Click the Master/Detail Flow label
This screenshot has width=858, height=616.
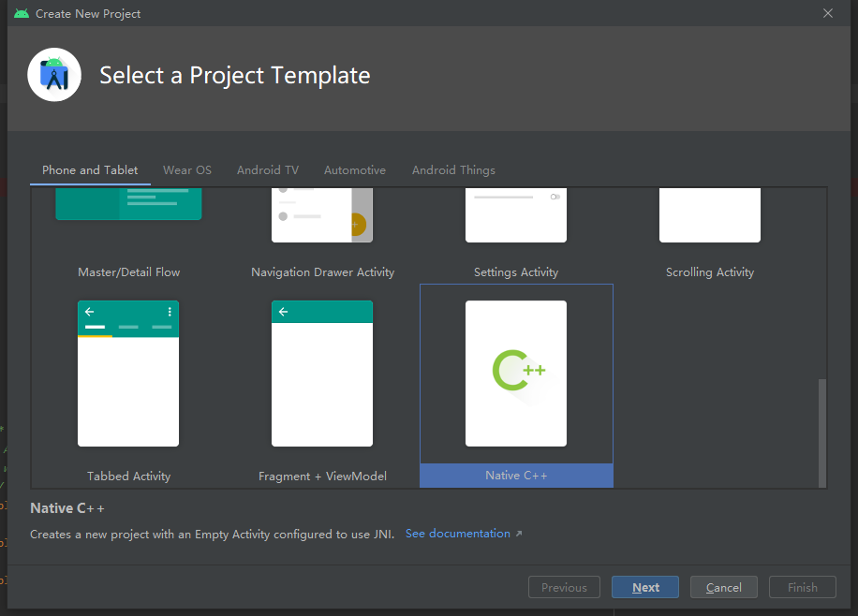click(x=128, y=271)
